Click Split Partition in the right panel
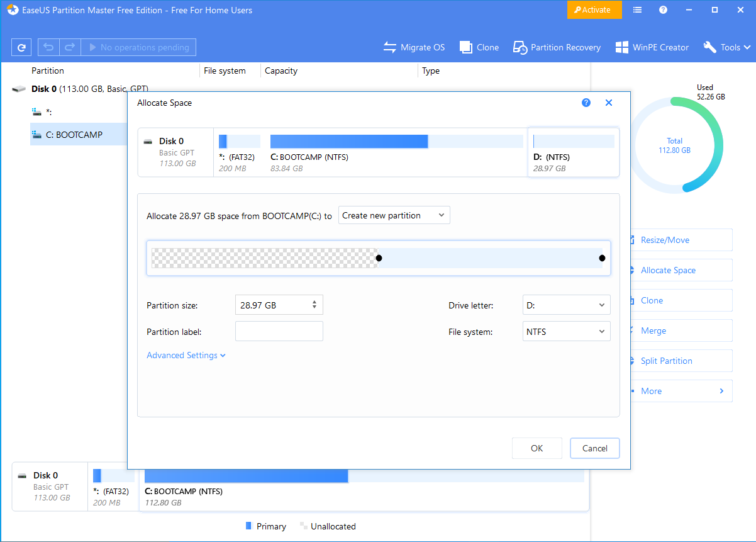This screenshot has width=756, height=542. coord(681,361)
